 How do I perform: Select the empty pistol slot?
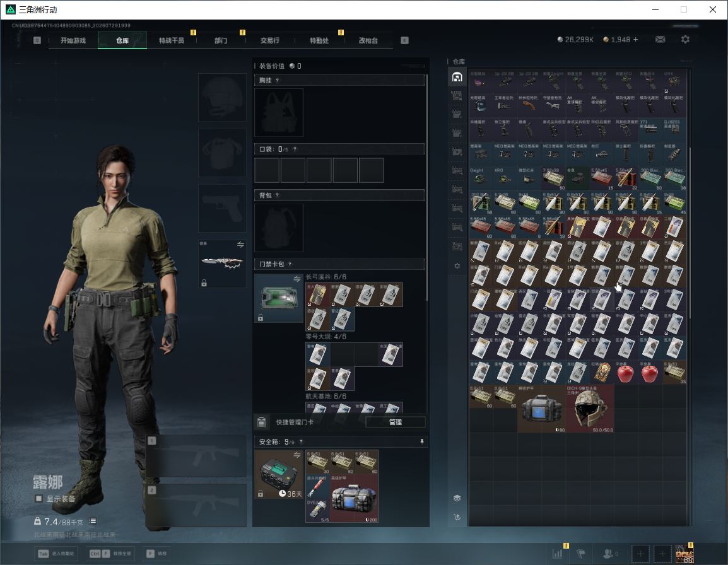coord(222,208)
